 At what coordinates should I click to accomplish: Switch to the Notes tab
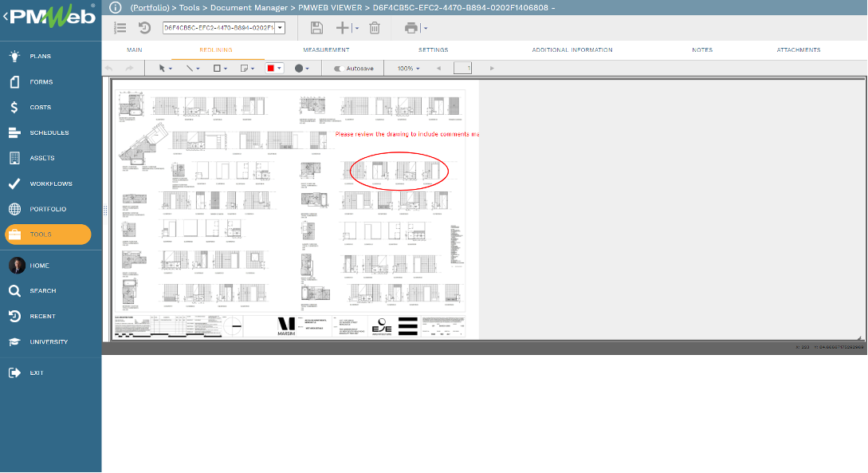click(702, 49)
